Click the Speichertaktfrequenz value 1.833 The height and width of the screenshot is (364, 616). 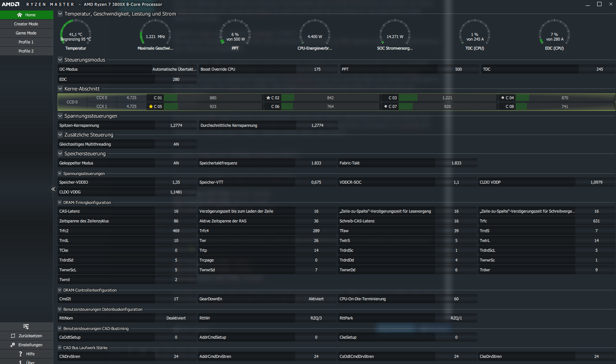316,163
